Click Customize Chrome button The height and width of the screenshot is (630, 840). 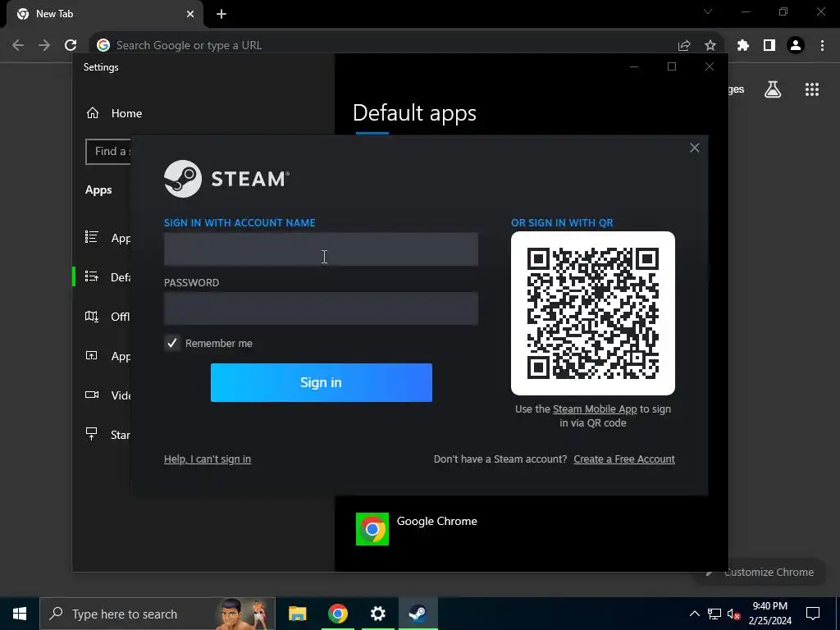(x=762, y=572)
